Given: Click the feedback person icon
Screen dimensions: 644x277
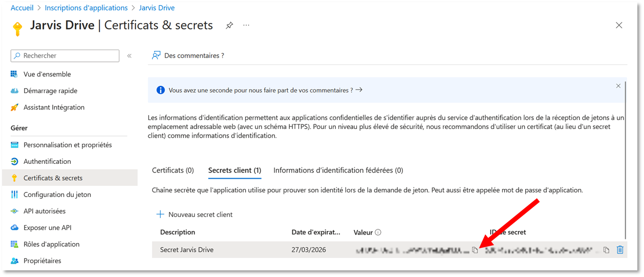Looking at the screenshot, I should tap(156, 55).
